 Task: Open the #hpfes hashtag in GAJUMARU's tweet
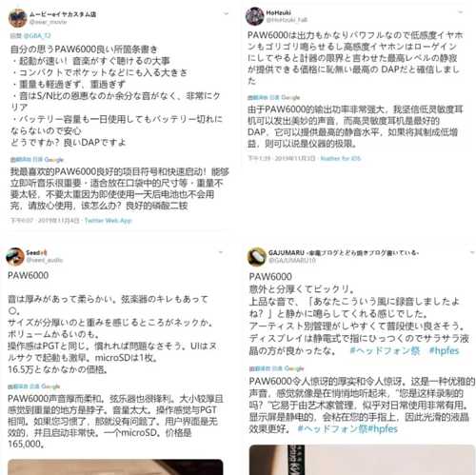point(444,350)
